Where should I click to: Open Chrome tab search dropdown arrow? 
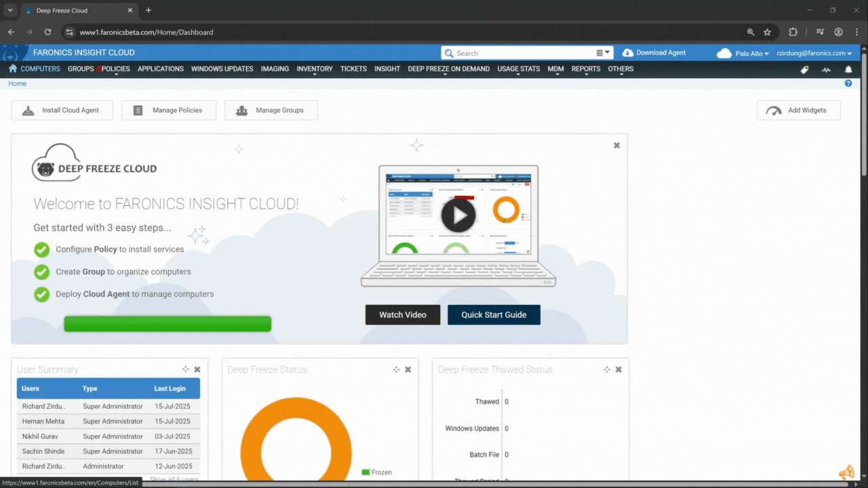click(x=10, y=10)
